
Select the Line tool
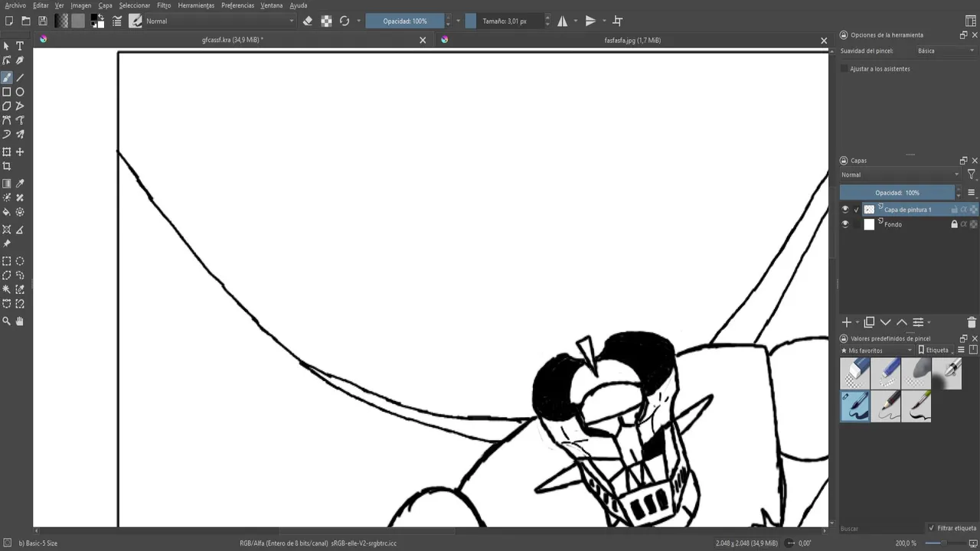(20, 77)
